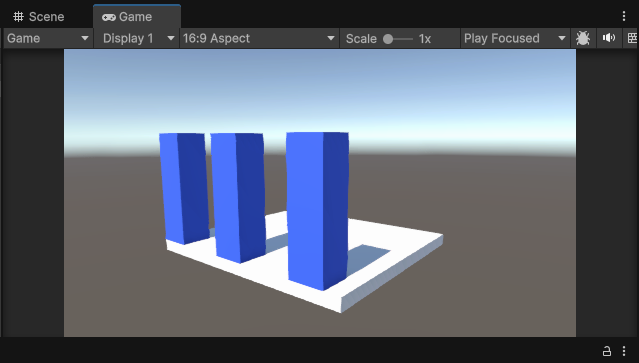The width and height of the screenshot is (639, 363).
Task: Click the hash icon on the Scene tab
Action: 18,17
